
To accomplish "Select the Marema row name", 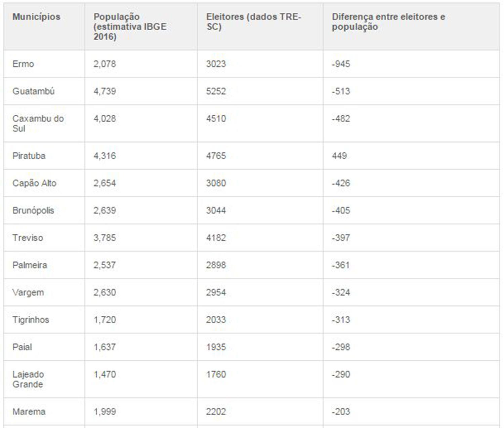I will point(29,412).
